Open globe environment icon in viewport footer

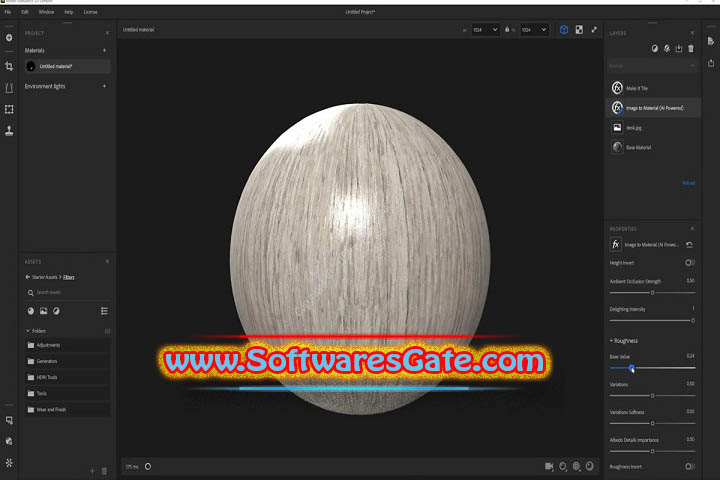click(576, 466)
